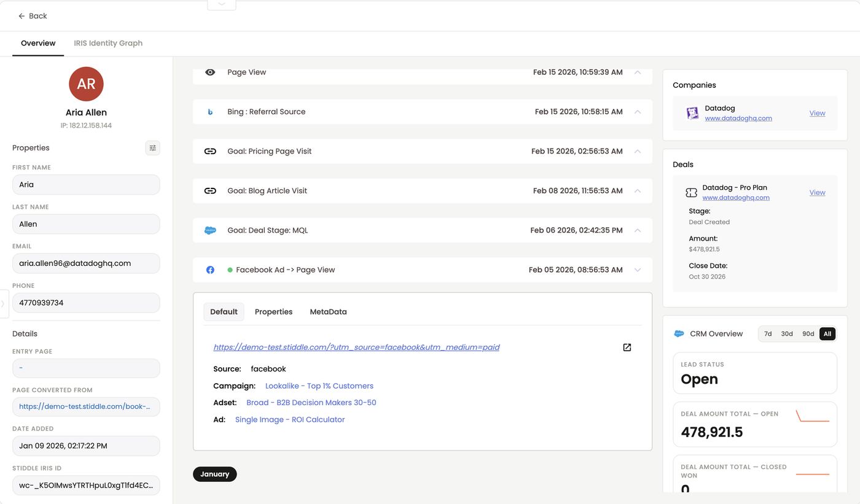
Task: Set CRM Overview range to All
Action: 827,334
